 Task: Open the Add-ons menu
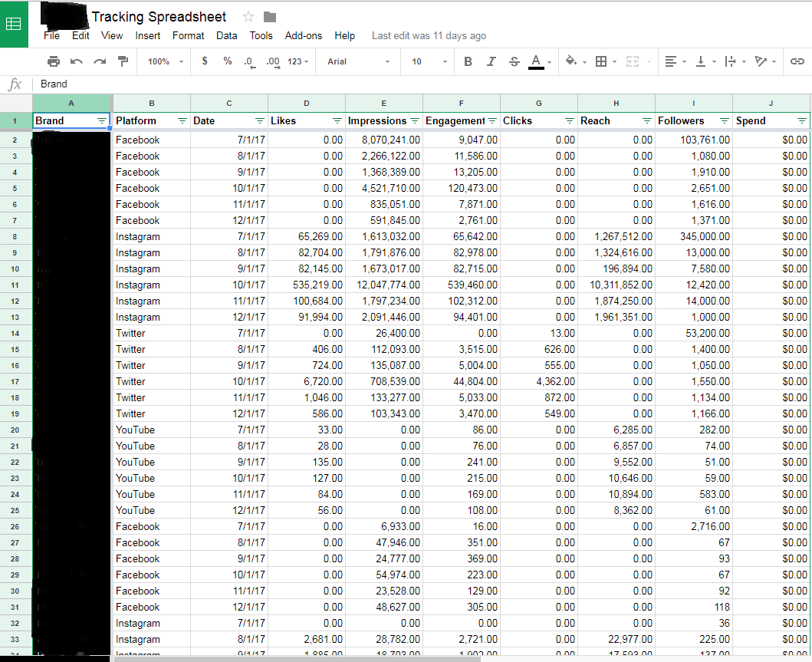coord(304,36)
